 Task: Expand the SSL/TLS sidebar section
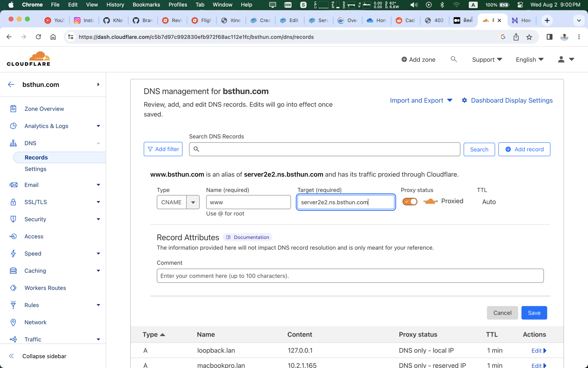(x=98, y=202)
